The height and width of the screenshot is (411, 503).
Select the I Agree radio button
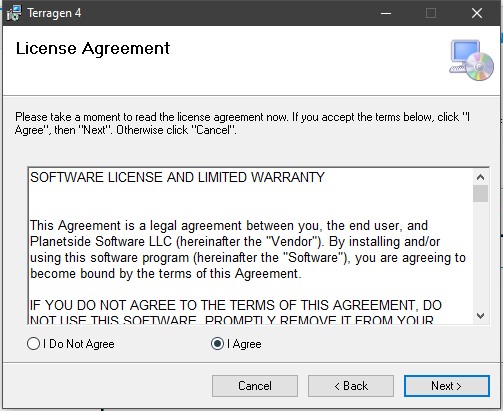[x=236, y=344]
